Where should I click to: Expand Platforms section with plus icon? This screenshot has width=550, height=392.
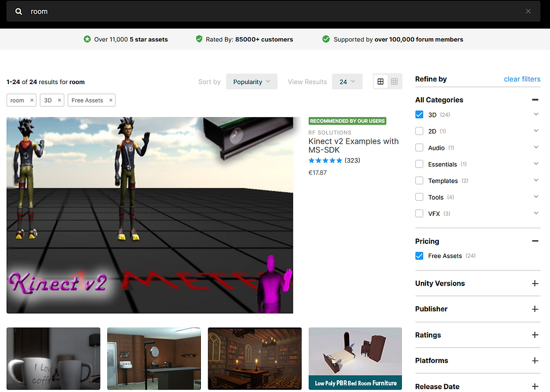535,361
